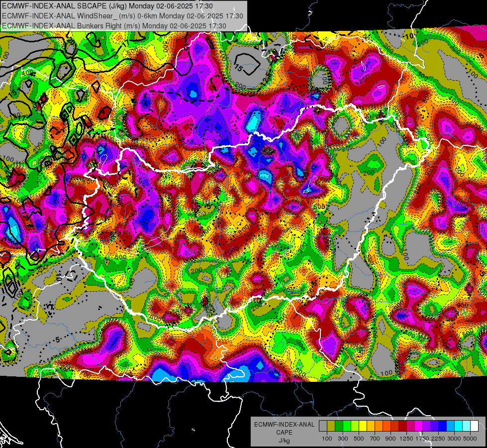The image size is (487, 448).
Task: Click the J/kg unit label in legend
Action: (x=284, y=440)
